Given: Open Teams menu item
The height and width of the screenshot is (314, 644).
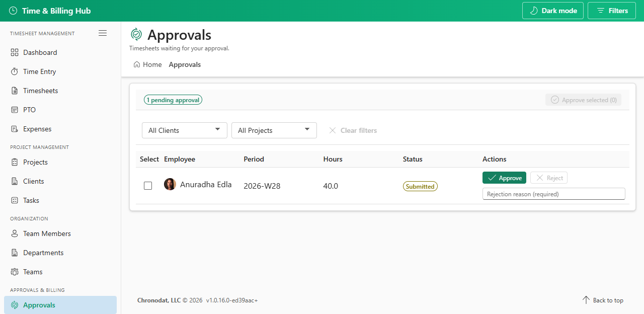Looking at the screenshot, I should [60, 272].
